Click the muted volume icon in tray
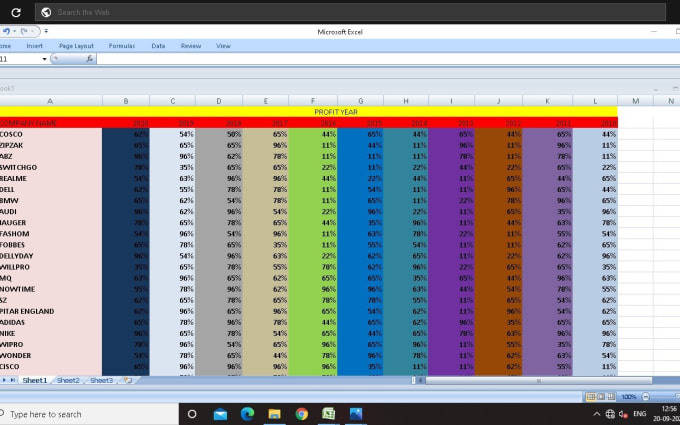Screen dimensions: 680x425 click(624, 414)
